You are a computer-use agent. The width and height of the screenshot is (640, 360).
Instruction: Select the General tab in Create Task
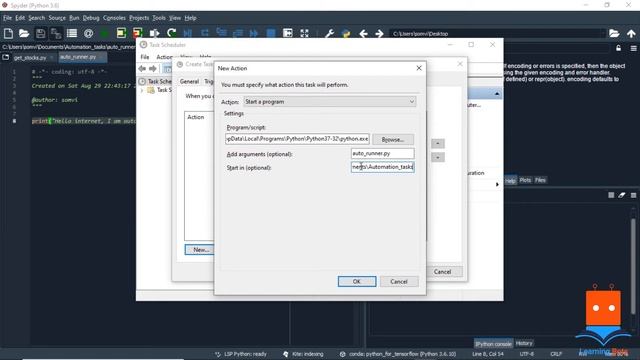coord(189,82)
